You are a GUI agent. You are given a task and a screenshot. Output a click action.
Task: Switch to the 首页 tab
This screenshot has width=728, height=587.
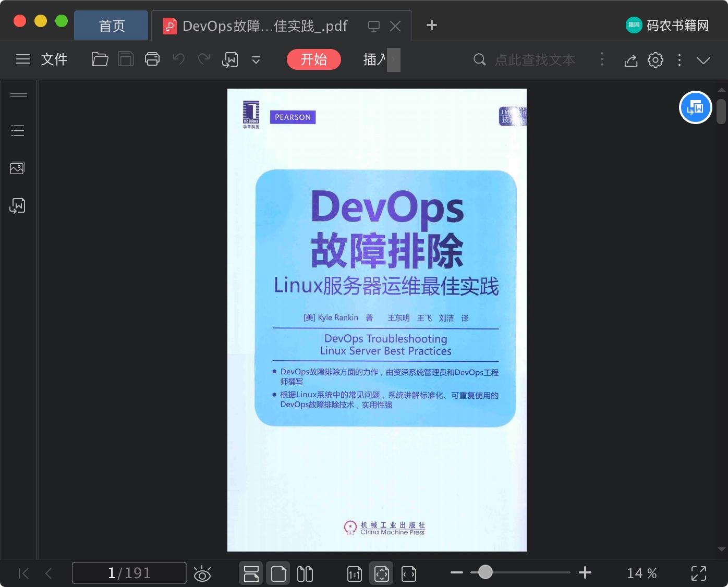click(112, 26)
